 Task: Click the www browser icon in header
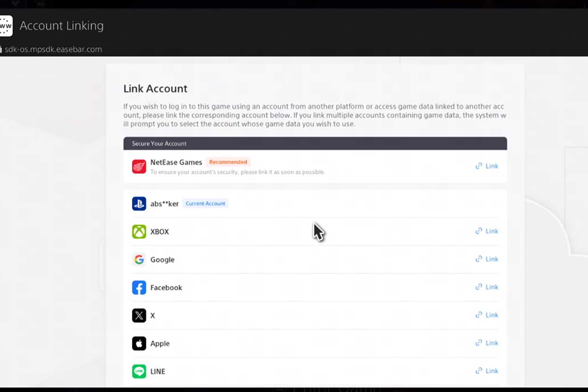(6, 26)
